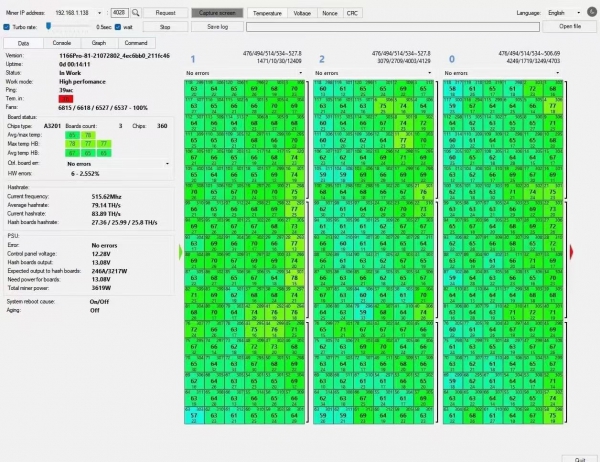Click the green left arrow beside chip grid
600x462 pixels.
[180, 253]
